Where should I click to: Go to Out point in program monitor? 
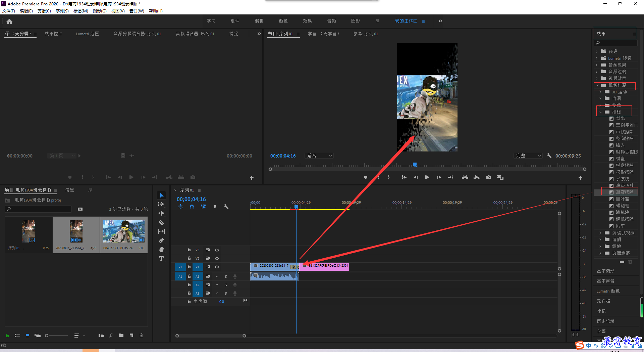[450, 177]
